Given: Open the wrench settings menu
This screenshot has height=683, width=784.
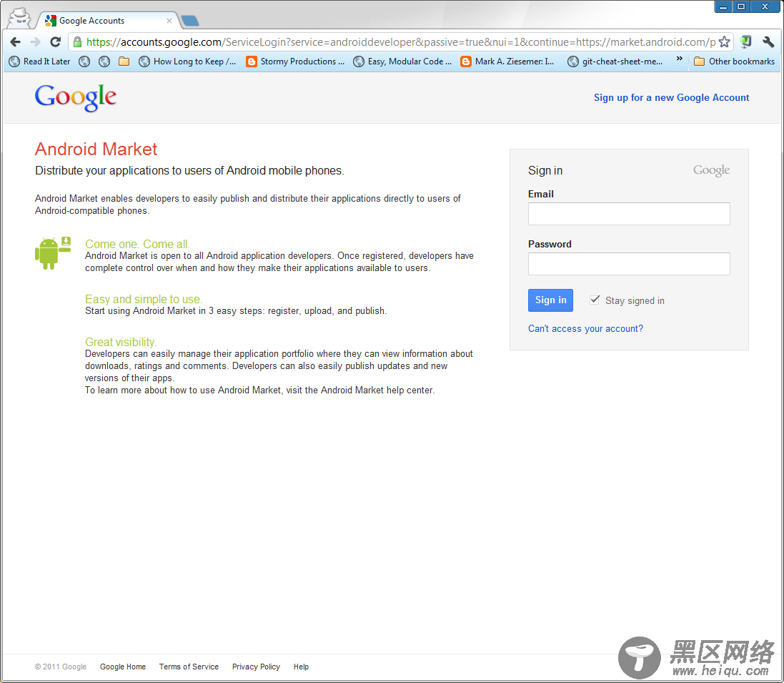Looking at the screenshot, I should (x=768, y=42).
